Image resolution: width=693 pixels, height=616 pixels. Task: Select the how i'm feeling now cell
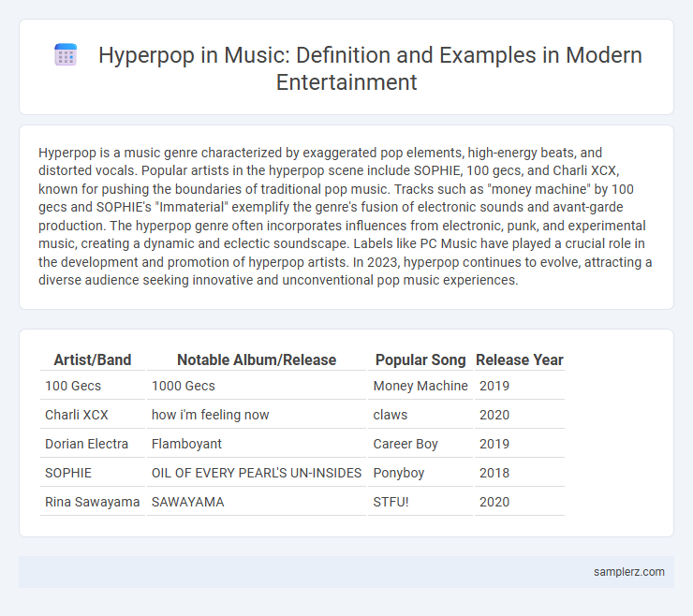(x=257, y=415)
